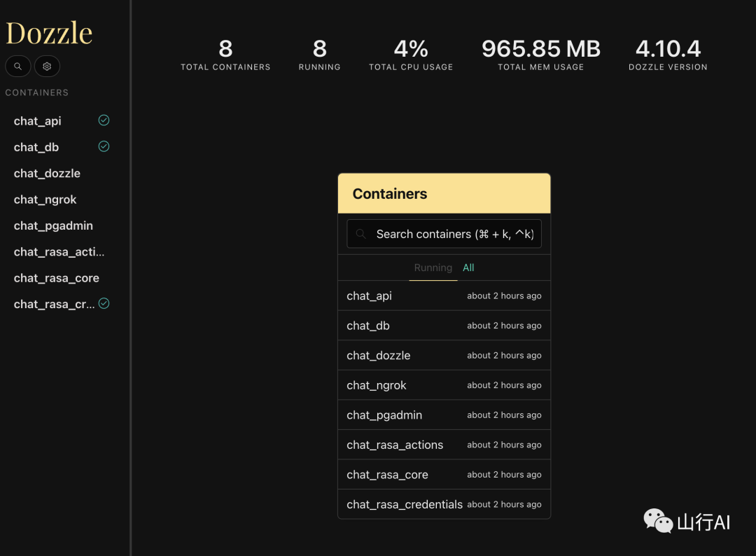The image size is (756, 556).
Task: Click the 4% Total CPU Usage stat
Action: (411, 55)
